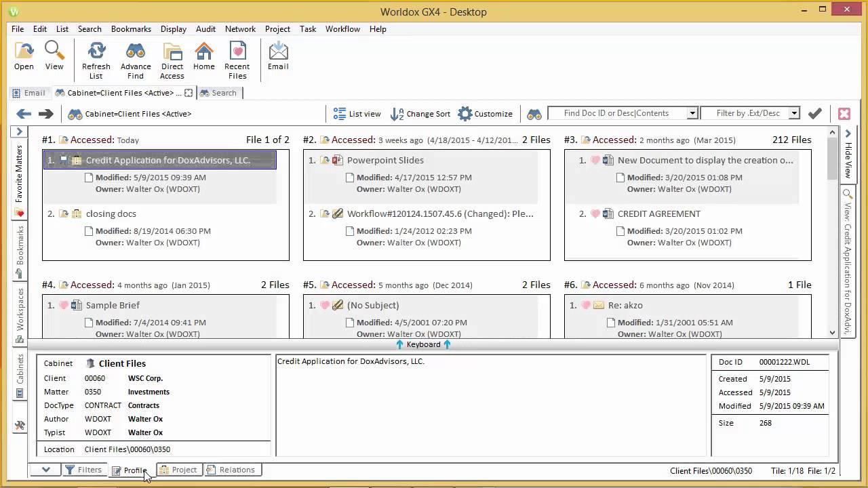Click the tools icon in left sidebar
Viewport: 868px width, 488px height.
pos(20,426)
